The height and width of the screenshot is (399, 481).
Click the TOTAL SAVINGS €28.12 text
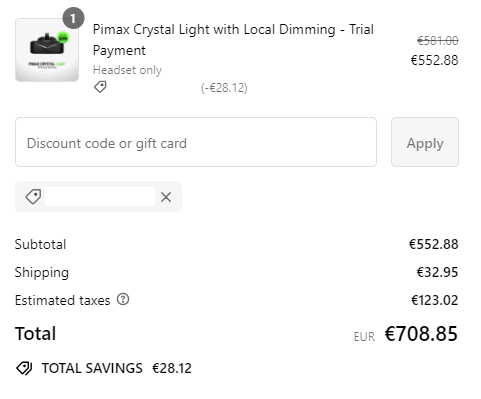117,368
